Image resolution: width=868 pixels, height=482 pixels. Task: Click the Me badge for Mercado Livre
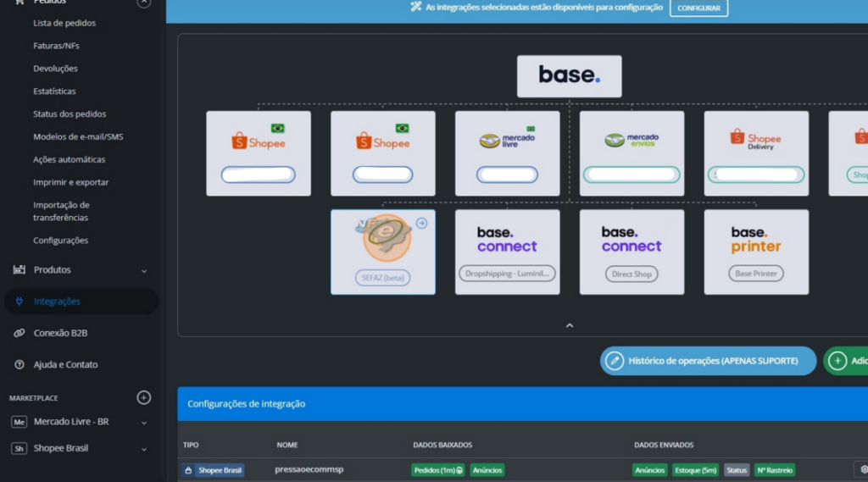pos(19,422)
